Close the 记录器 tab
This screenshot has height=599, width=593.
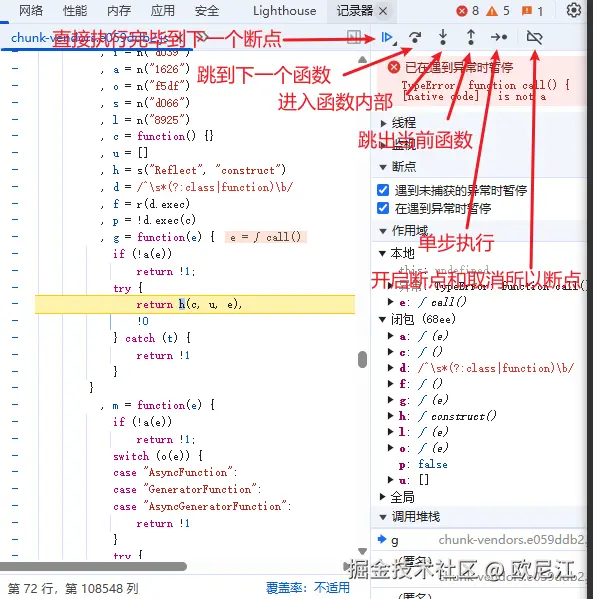pyautogui.click(x=383, y=11)
